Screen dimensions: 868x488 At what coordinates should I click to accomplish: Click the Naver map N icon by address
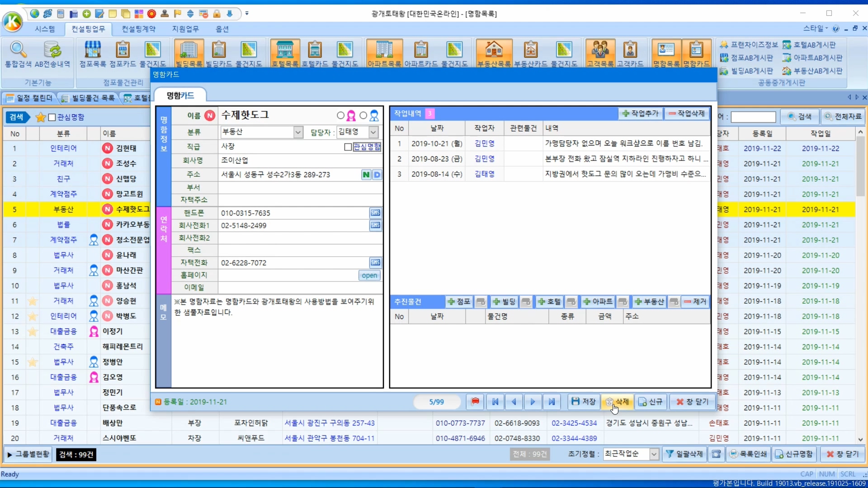(366, 175)
